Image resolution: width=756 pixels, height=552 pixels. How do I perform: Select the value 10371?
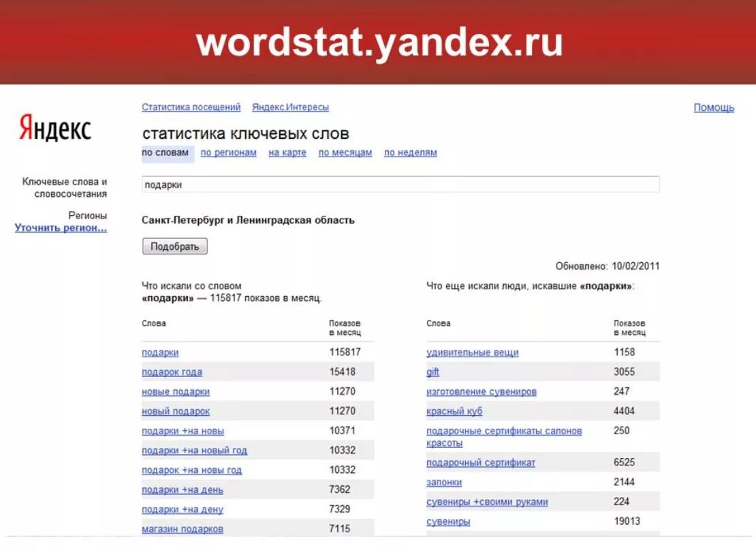point(343,431)
